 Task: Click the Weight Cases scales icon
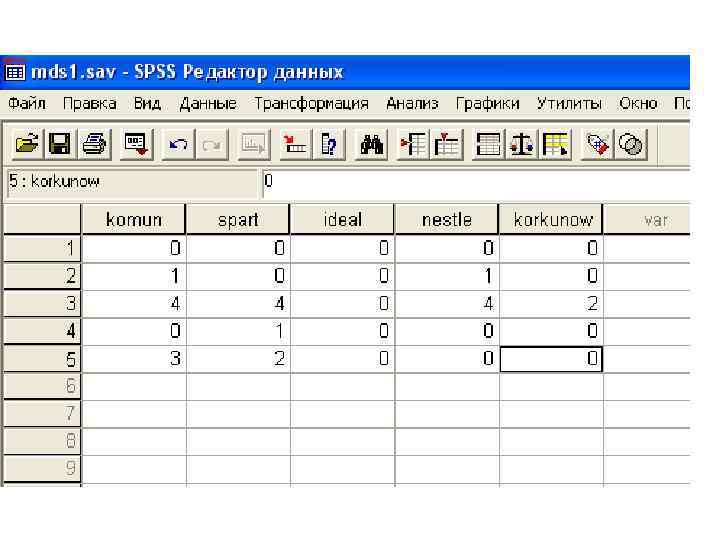tap(522, 144)
